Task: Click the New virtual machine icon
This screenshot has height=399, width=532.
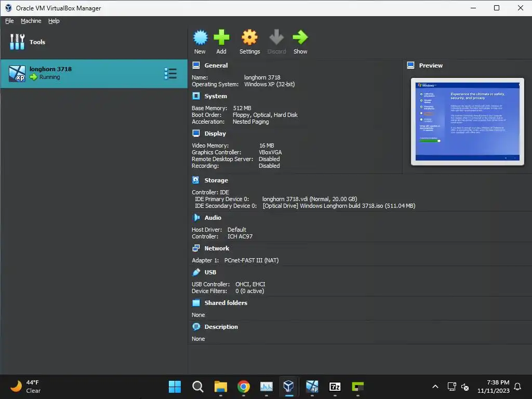Action: pos(200,37)
